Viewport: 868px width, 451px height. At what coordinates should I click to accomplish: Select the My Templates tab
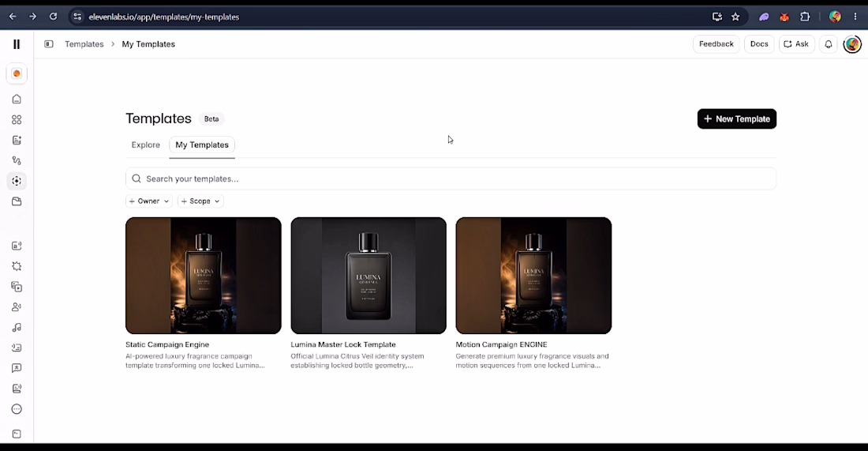pos(202,145)
